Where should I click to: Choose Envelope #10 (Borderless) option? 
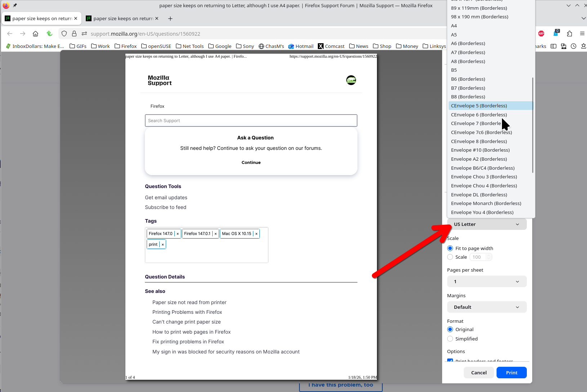[491, 150]
